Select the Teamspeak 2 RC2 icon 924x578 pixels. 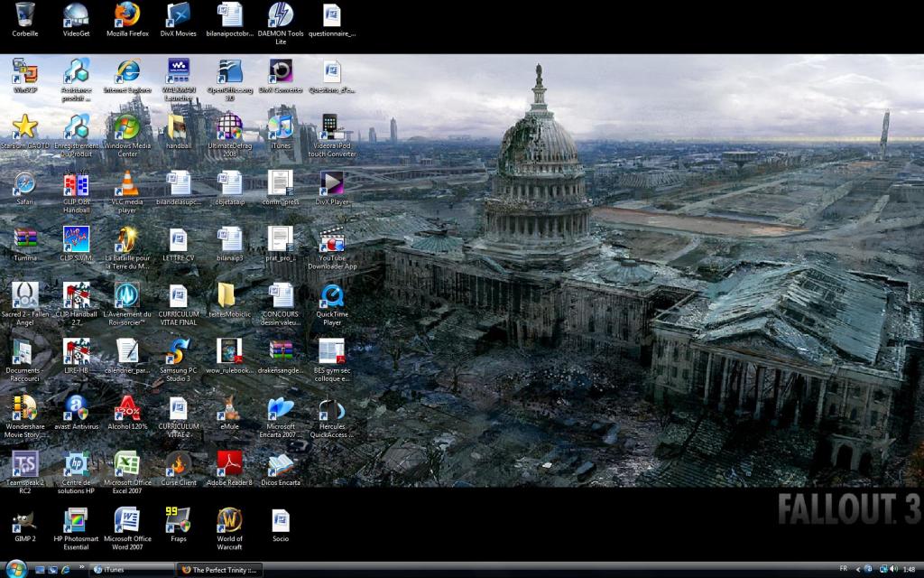point(24,471)
